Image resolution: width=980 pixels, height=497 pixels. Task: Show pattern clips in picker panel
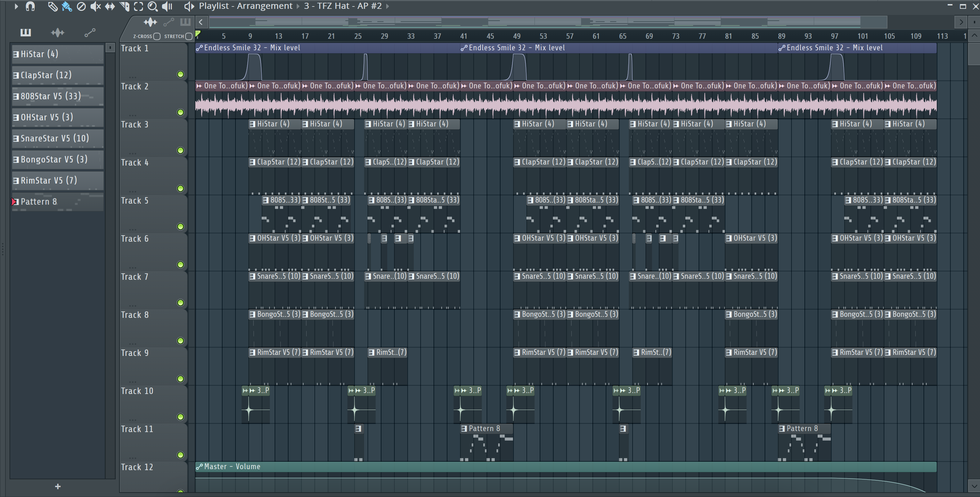26,32
